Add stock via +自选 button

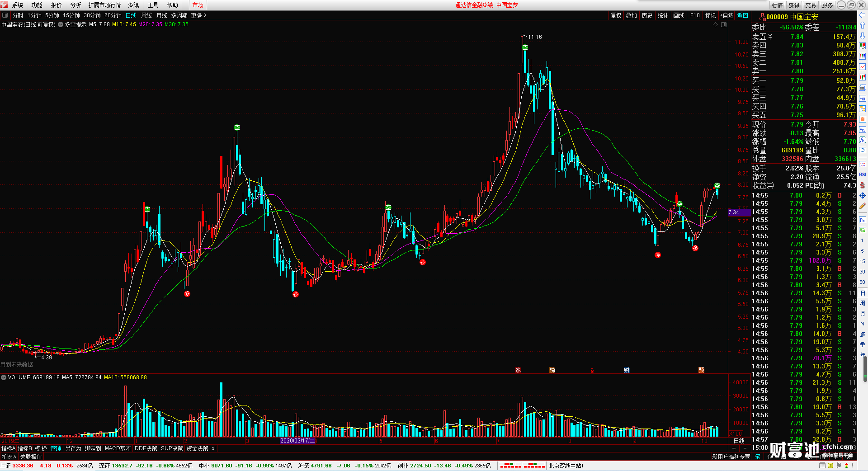click(x=727, y=15)
